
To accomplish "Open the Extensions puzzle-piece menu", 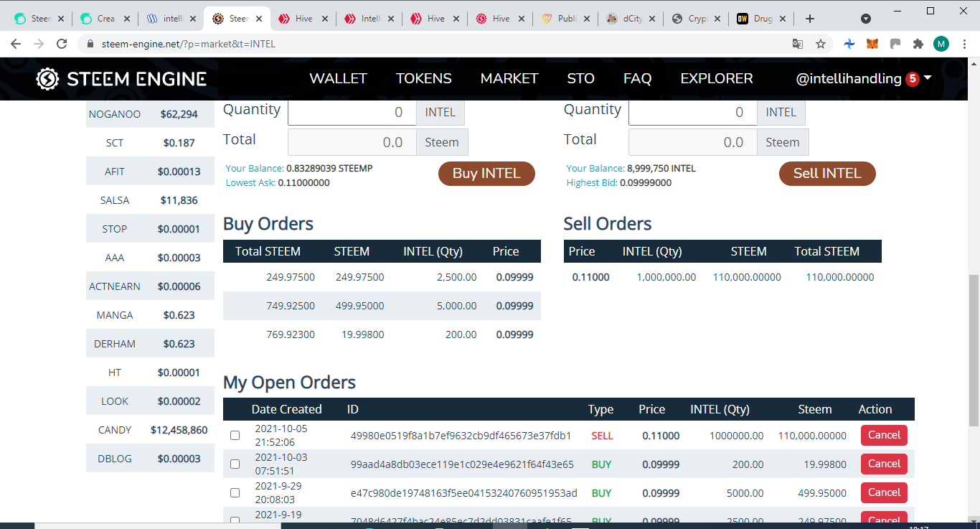I will point(918,44).
